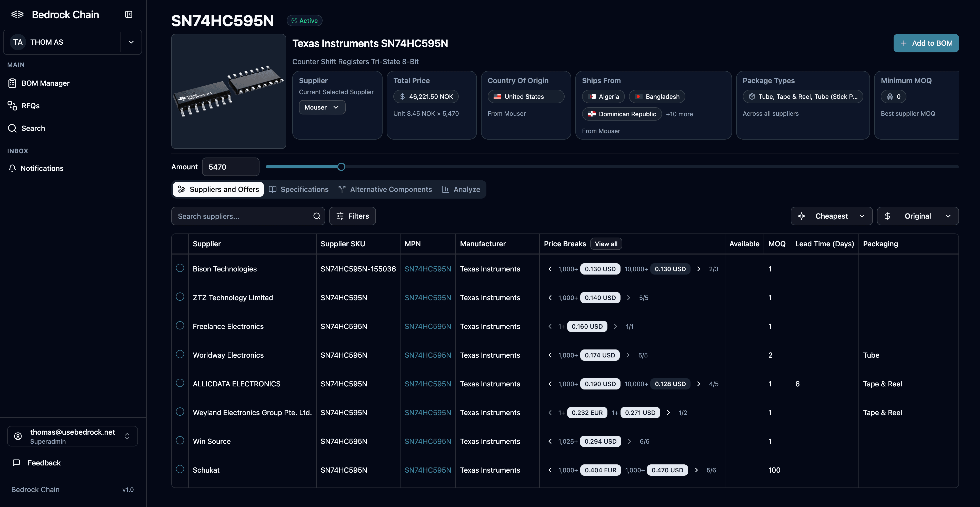Image resolution: width=980 pixels, height=507 pixels.
Task: Show next price breaks for Win Source
Action: [629, 442]
